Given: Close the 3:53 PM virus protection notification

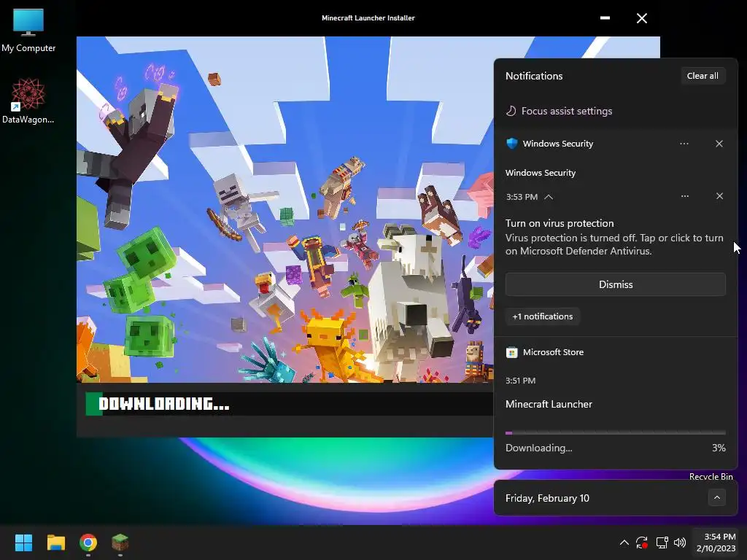Looking at the screenshot, I should coord(720,196).
